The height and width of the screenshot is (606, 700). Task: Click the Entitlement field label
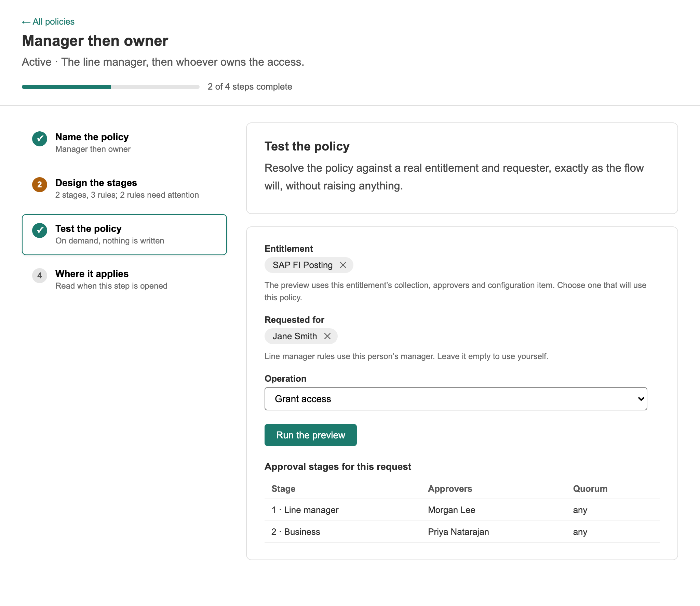[x=288, y=249]
